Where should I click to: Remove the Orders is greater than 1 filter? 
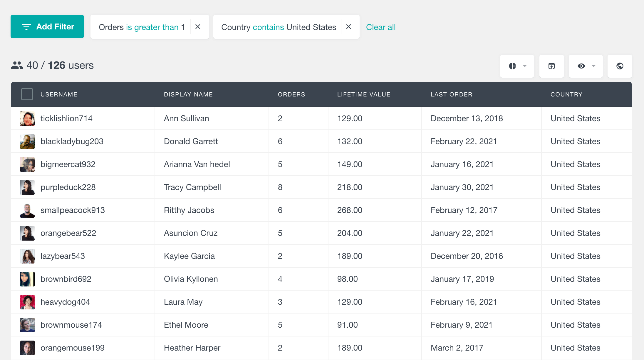point(198,27)
